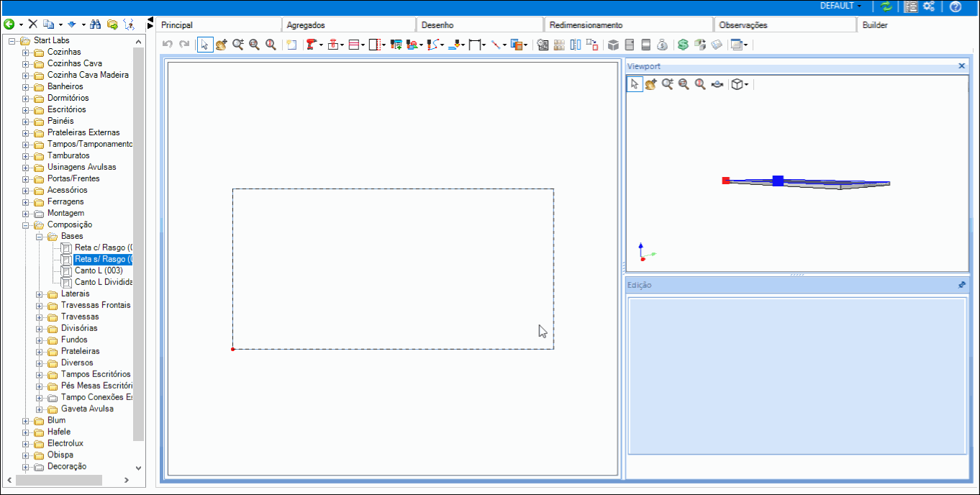Click the binoculars search icon
The height and width of the screenshot is (495, 980).
95,24
